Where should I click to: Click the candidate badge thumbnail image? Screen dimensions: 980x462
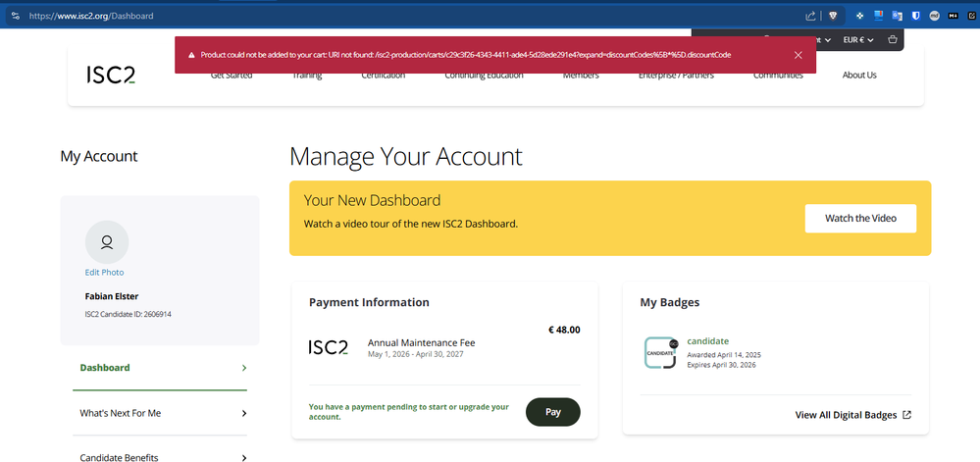[x=659, y=353]
